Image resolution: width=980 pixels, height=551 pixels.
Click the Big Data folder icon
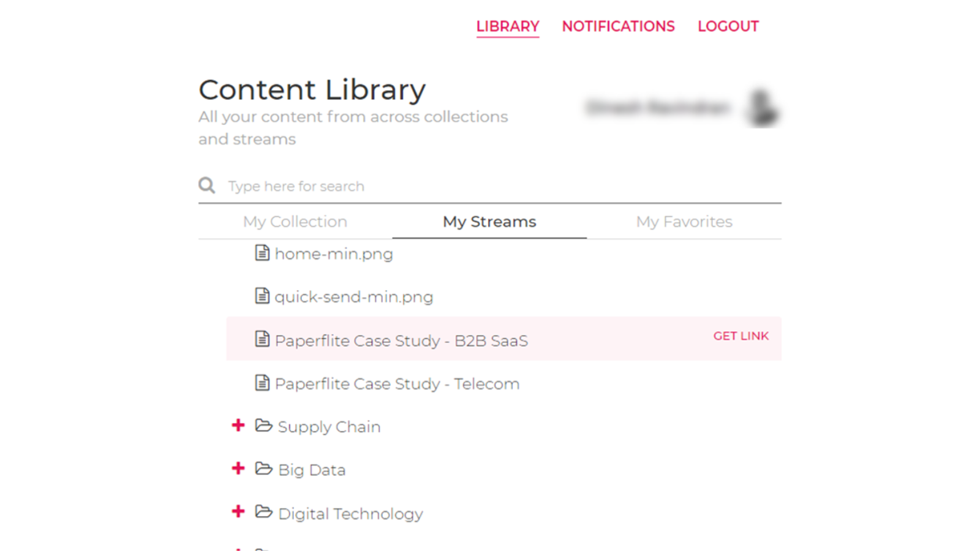pyautogui.click(x=263, y=469)
